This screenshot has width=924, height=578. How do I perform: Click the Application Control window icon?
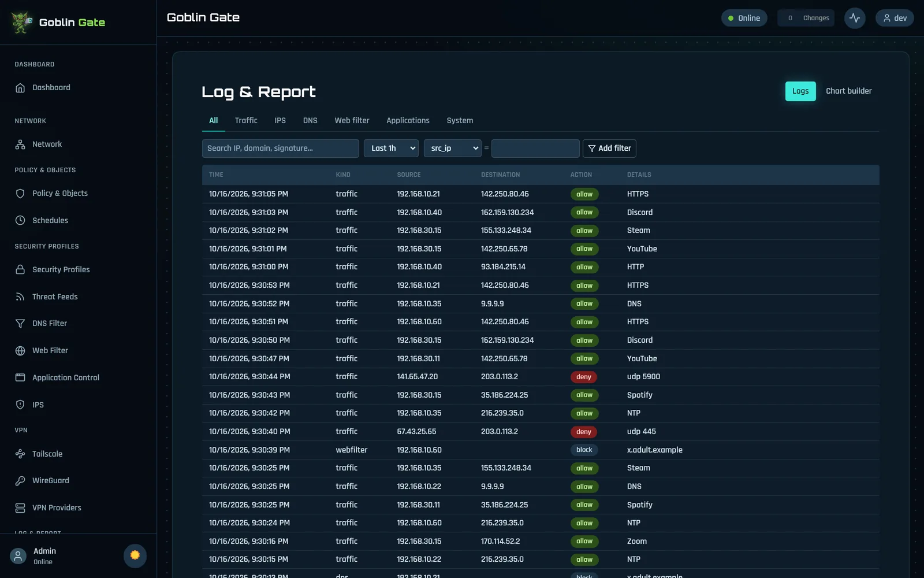pos(20,377)
